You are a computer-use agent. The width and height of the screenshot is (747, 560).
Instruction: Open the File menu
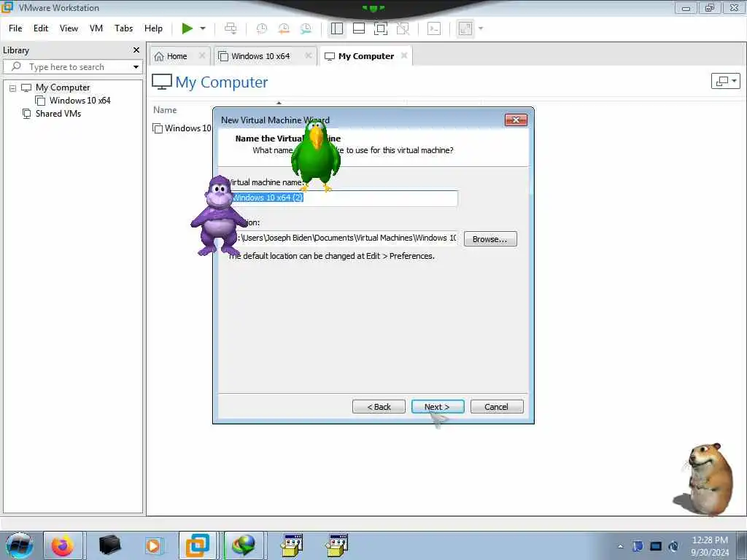coord(15,28)
